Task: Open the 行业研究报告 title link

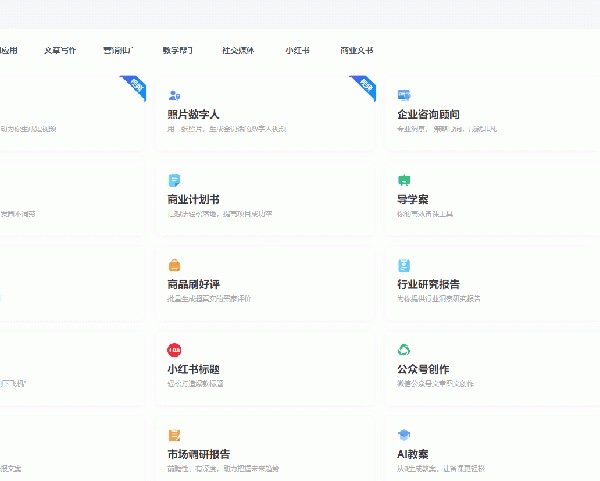Action: coord(428,284)
